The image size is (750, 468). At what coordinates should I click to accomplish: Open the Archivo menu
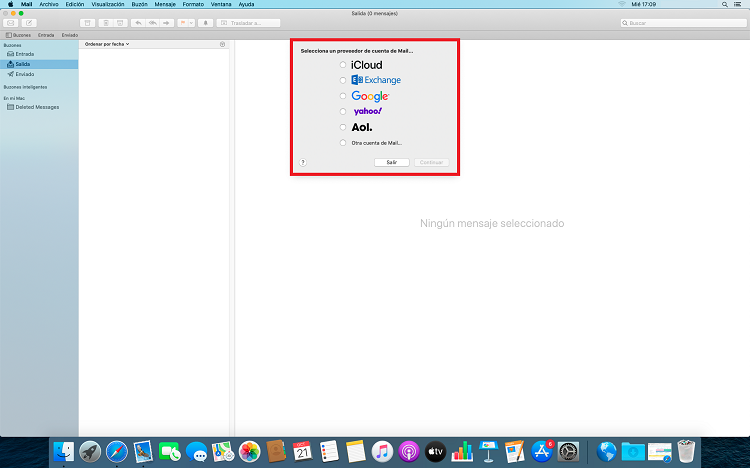point(49,4)
